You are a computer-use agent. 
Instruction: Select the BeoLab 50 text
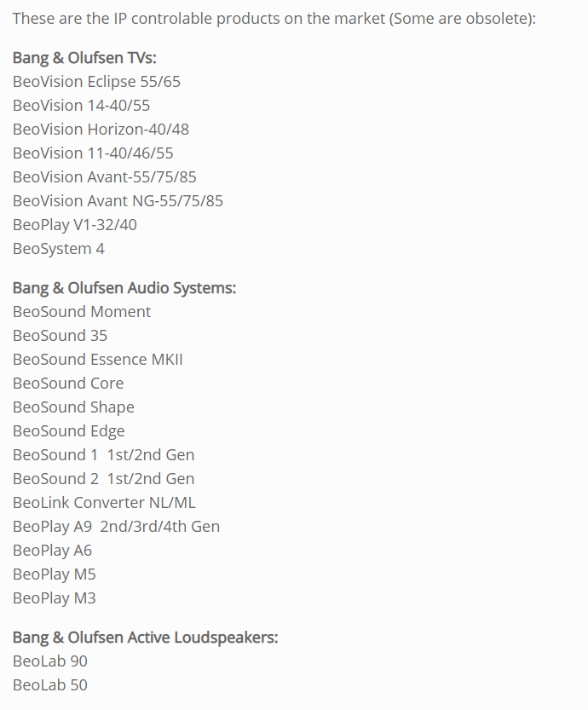(x=49, y=685)
